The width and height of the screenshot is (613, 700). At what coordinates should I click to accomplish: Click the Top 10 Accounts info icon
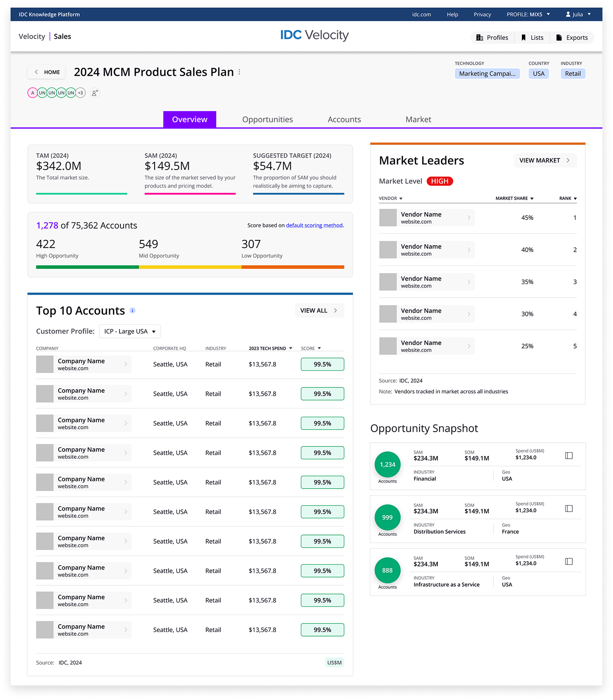[x=132, y=311]
